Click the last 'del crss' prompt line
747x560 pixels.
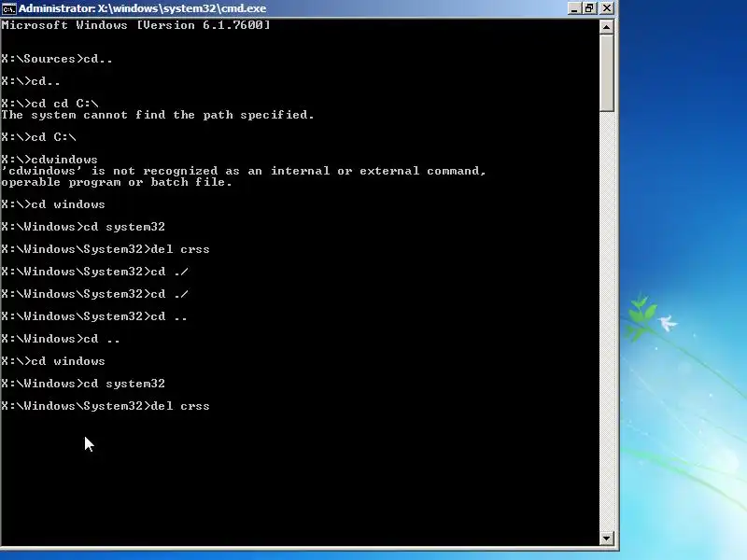point(106,406)
